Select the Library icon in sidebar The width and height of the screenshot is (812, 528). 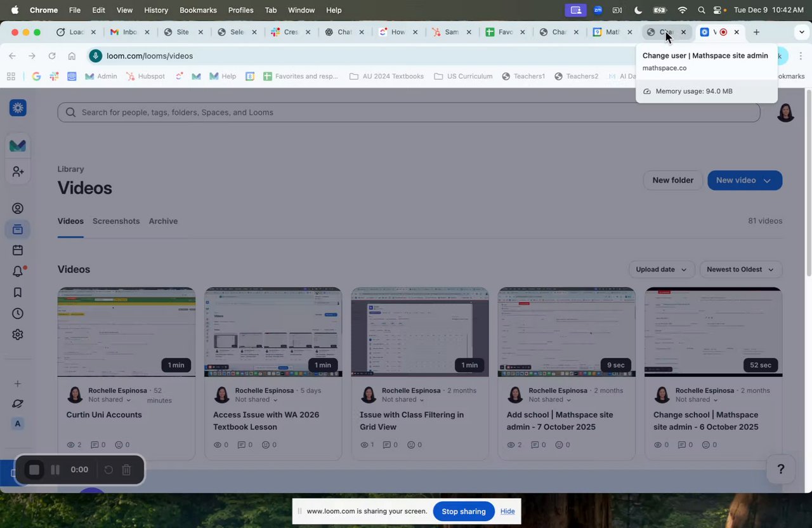point(18,229)
